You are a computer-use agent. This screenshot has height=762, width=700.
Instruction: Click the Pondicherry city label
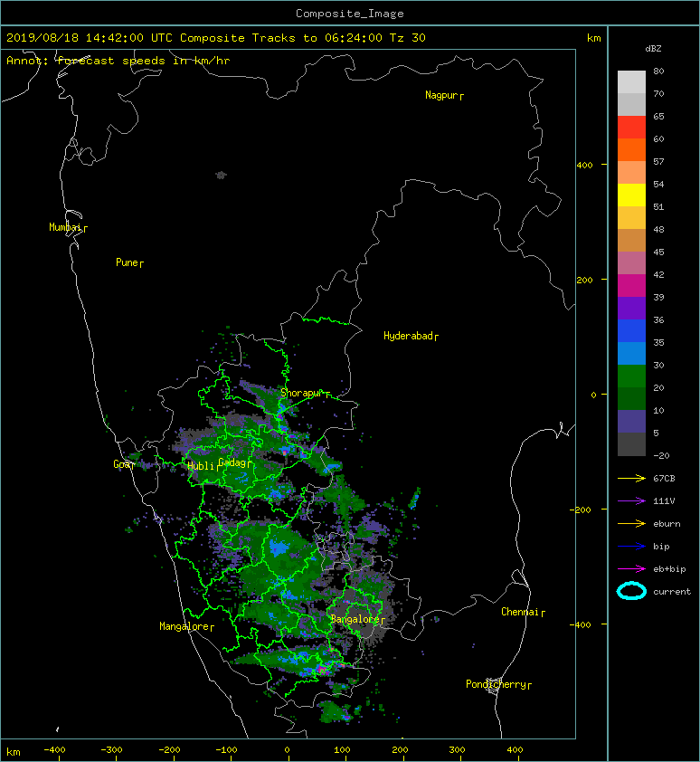496,684
